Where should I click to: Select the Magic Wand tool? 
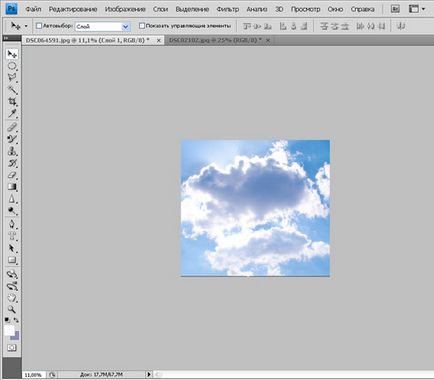pos(12,90)
